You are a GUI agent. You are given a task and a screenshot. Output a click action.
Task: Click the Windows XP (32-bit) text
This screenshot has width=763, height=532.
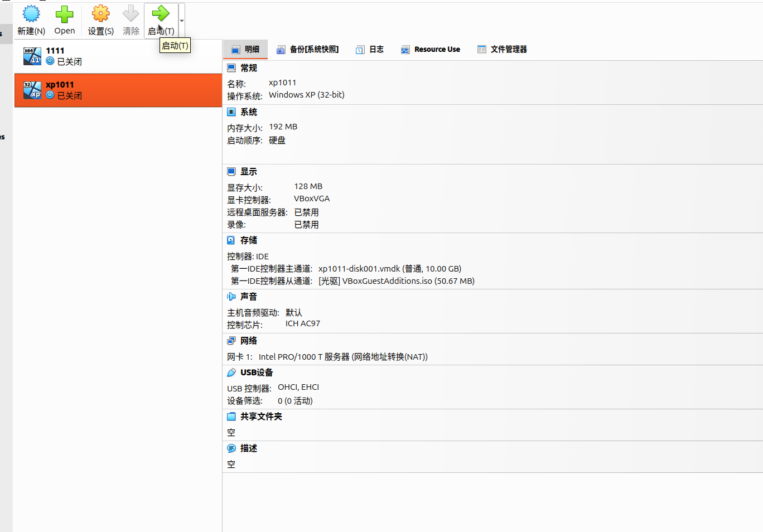307,95
